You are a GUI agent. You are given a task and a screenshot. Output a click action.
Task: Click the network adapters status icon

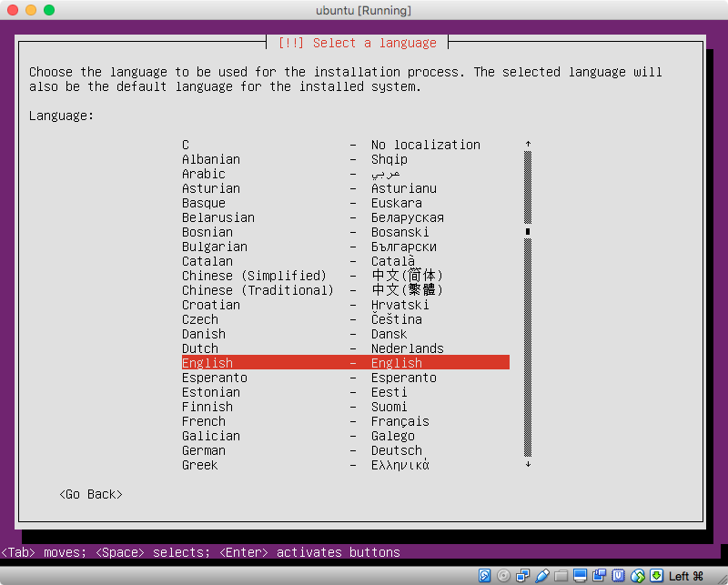[522, 576]
